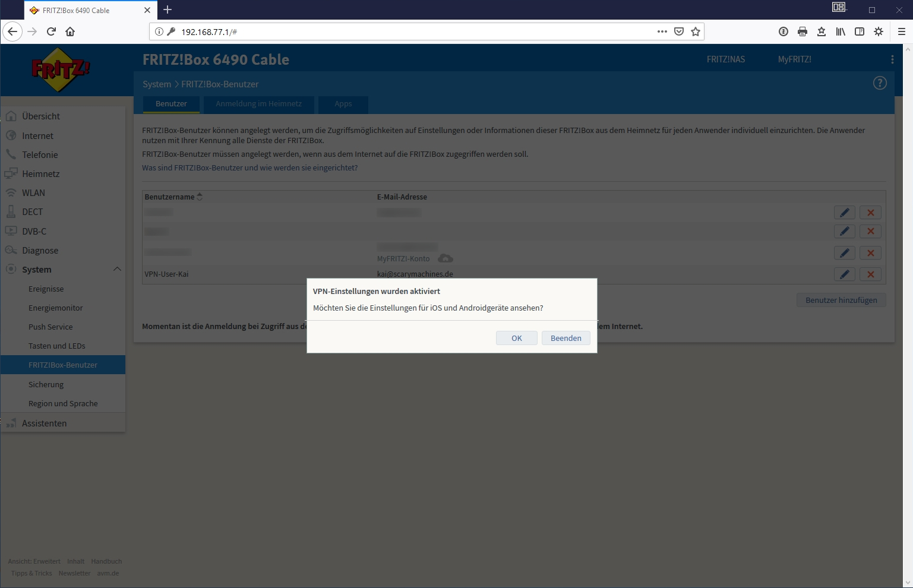
Task: Open Inhalt footer link
Action: 75,561
